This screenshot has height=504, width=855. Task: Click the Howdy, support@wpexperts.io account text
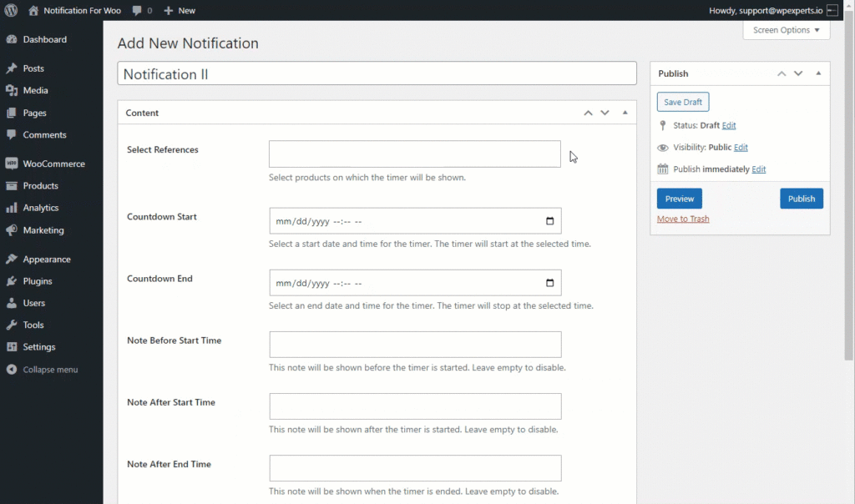pos(766,10)
